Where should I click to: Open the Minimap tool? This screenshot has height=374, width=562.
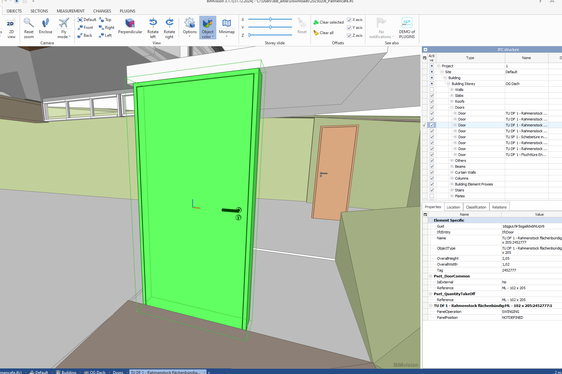(x=227, y=27)
